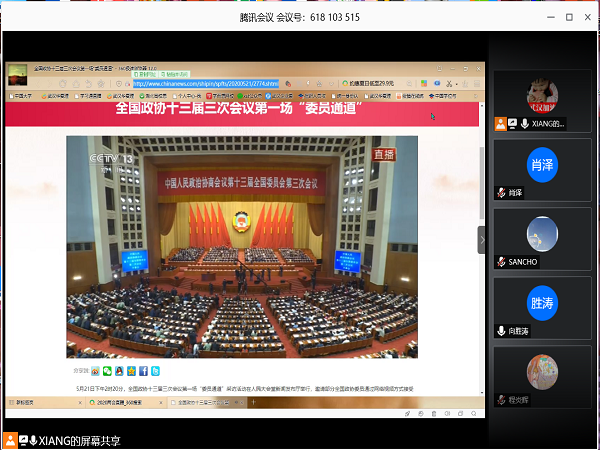
Task: Select SANCHO's avatar in the participant list
Action: click(x=542, y=234)
